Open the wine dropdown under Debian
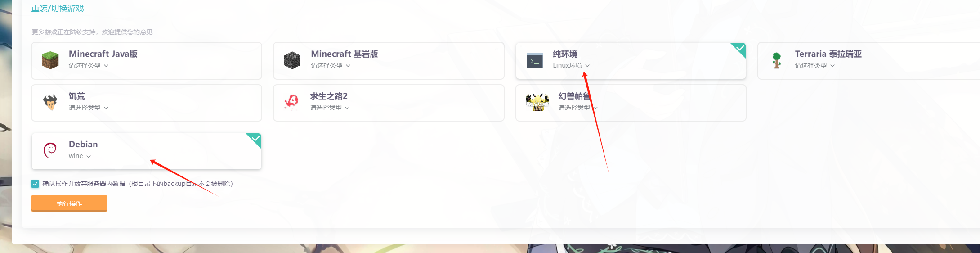980x253 pixels. click(x=80, y=156)
